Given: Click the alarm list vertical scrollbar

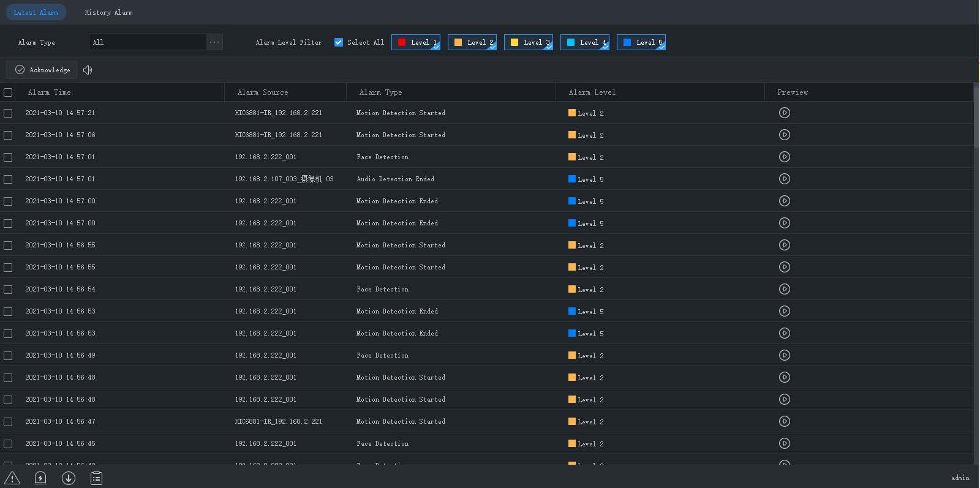Looking at the screenshot, I should 976,116.
